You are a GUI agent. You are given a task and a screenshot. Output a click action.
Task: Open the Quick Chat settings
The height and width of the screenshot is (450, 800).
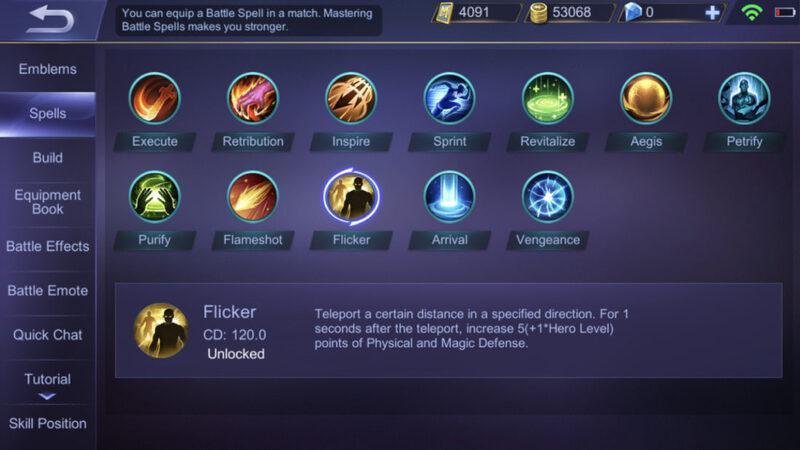pyautogui.click(x=47, y=335)
